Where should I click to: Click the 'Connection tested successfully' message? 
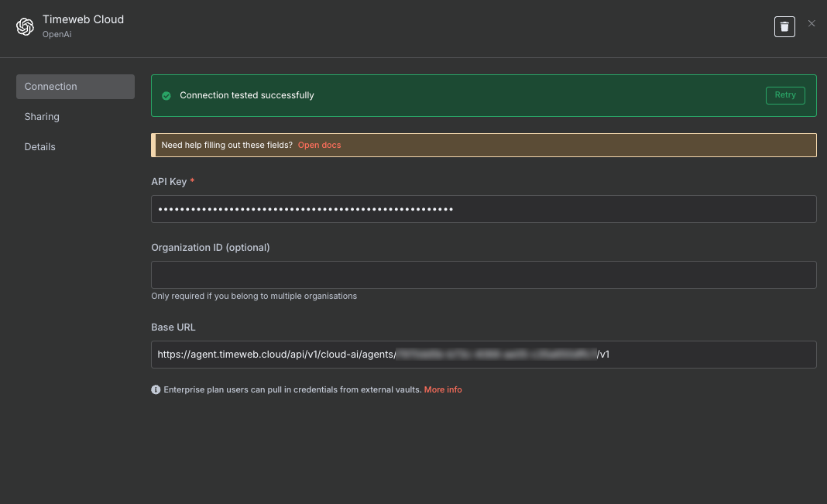(247, 95)
